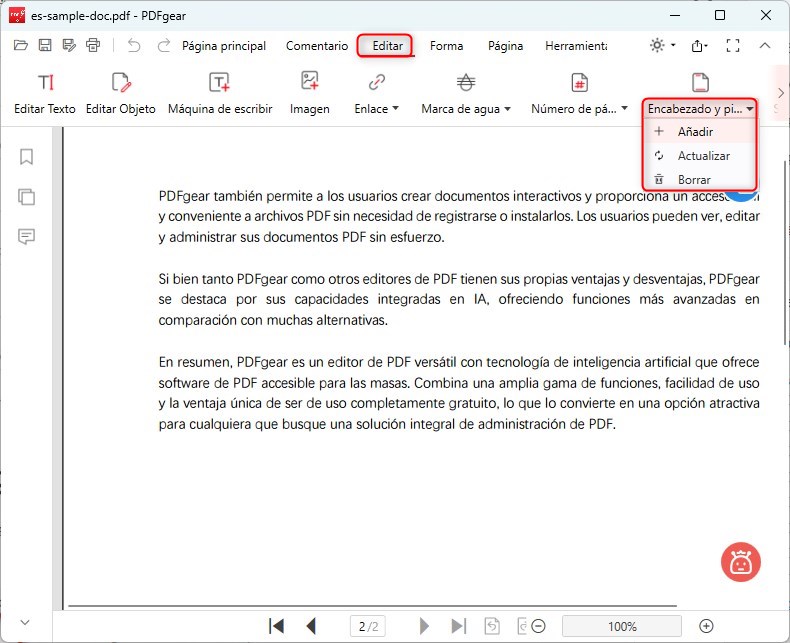Image resolution: width=790 pixels, height=643 pixels.
Task: Collapse the ribbon toolbar
Action: (x=765, y=45)
